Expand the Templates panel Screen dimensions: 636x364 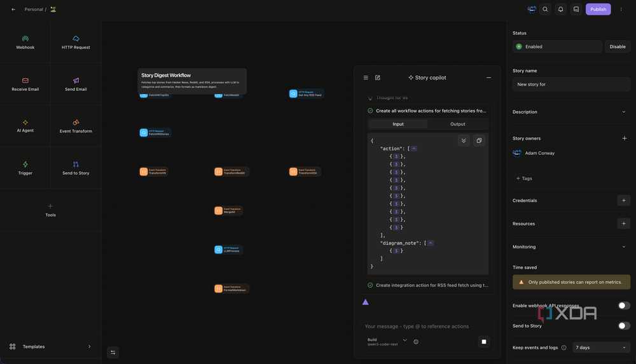[x=50, y=347]
